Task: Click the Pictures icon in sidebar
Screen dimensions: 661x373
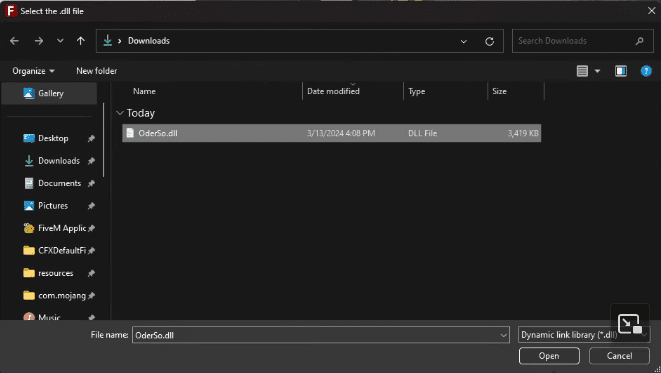Action: tap(29, 206)
